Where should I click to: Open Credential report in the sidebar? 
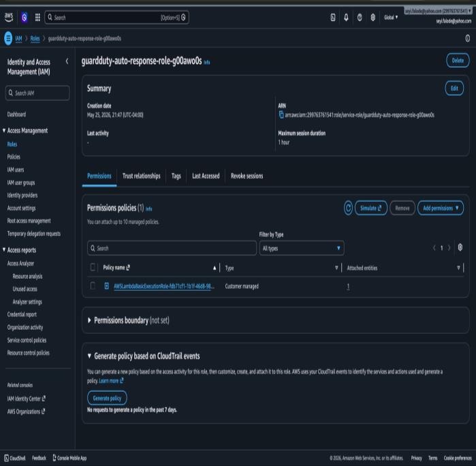22,314
